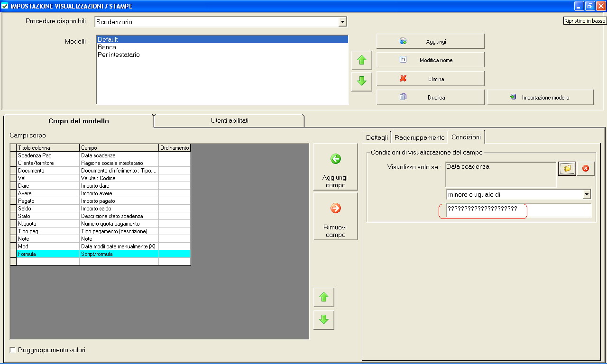
Task: Expand the 'minore o uguale di' operator dropdown
Action: [x=587, y=194]
